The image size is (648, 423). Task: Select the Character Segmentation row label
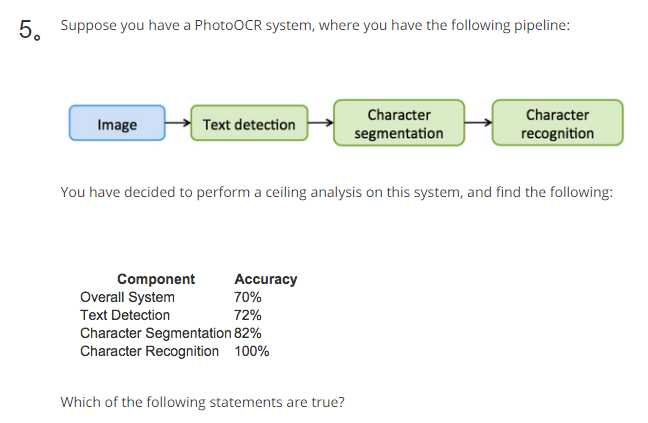tap(155, 333)
